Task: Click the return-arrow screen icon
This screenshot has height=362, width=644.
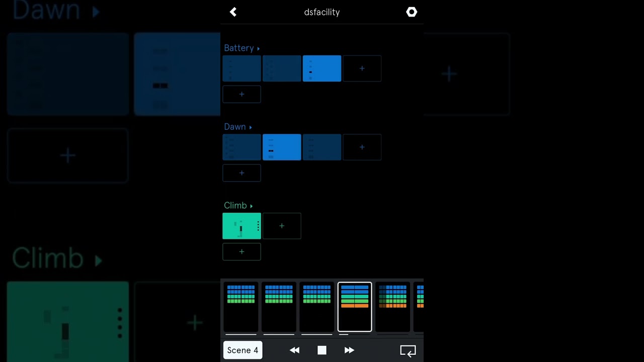Action: click(x=408, y=351)
